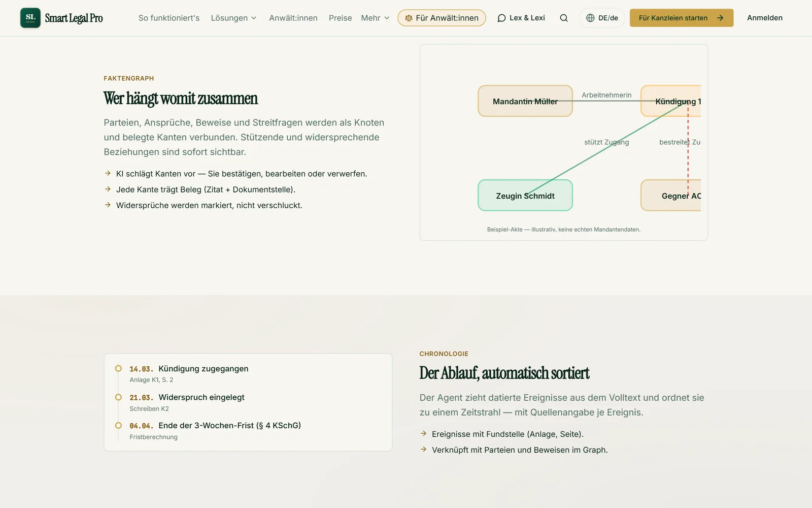Click the Wer hängt womit zusammen heading
The height and width of the screenshot is (508, 812).
181,99
